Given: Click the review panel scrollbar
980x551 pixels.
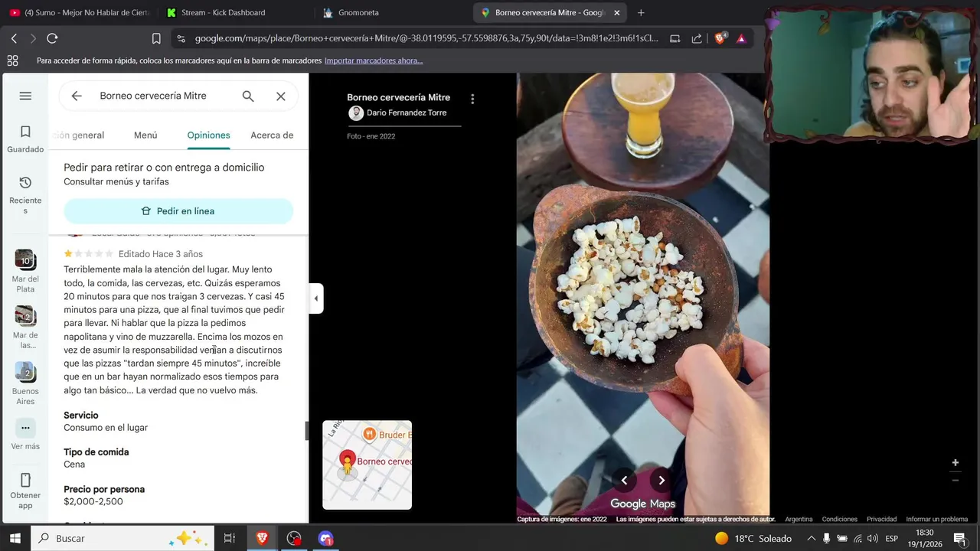Looking at the screenshot, I should click(x=307, y=431).
